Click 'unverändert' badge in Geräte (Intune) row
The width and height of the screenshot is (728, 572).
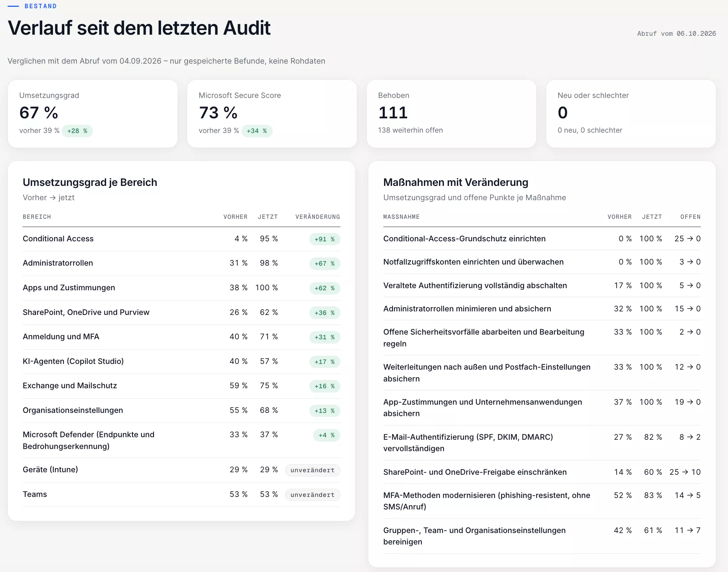[313, 470]
